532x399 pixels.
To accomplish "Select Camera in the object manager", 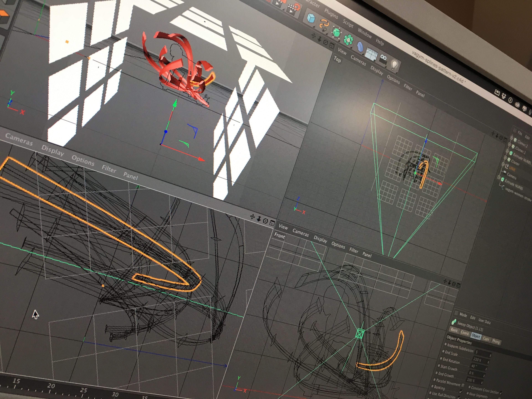I will pos(511,177).
